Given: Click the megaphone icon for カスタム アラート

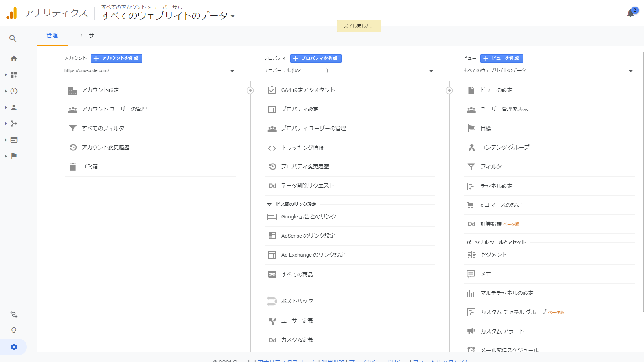Looking at the screenshot, I should (x=471, y=331).
